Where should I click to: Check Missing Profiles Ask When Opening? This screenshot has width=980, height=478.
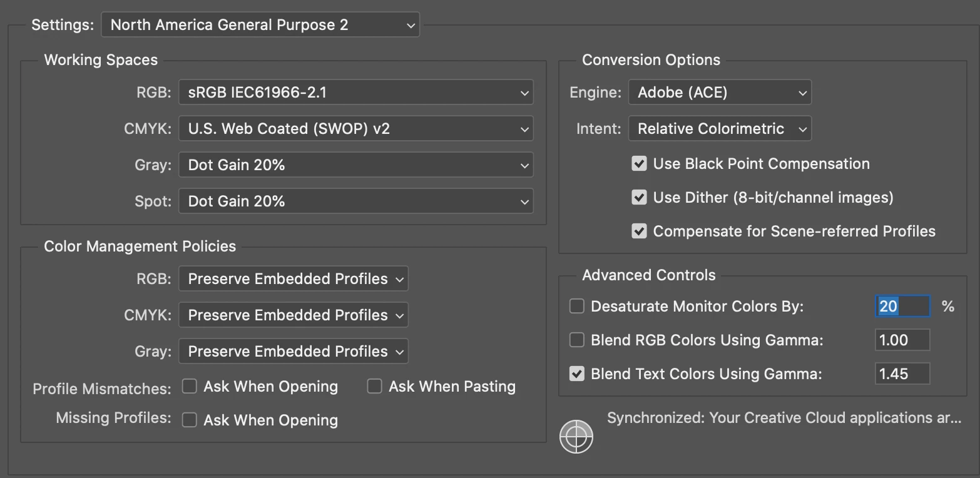pyautogui.click(x=189, y=420)
